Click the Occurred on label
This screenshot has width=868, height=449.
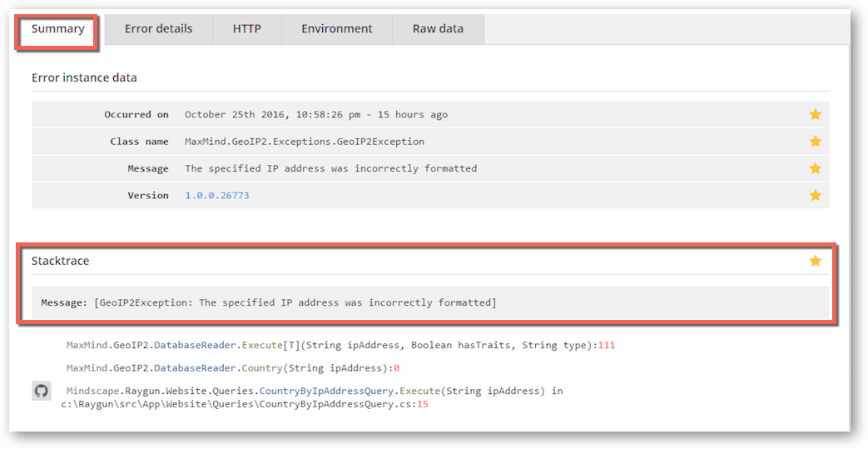point(136,115)
